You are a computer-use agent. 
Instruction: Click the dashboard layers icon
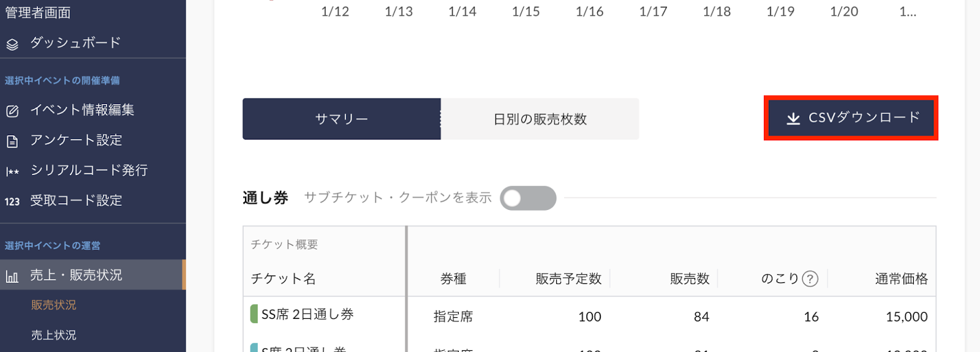point(12,44)
